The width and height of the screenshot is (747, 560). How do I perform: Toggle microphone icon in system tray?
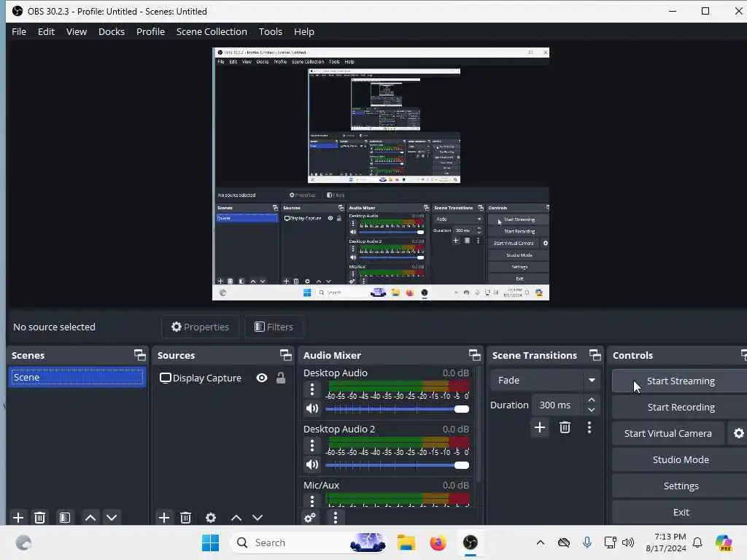coord(587,542)
